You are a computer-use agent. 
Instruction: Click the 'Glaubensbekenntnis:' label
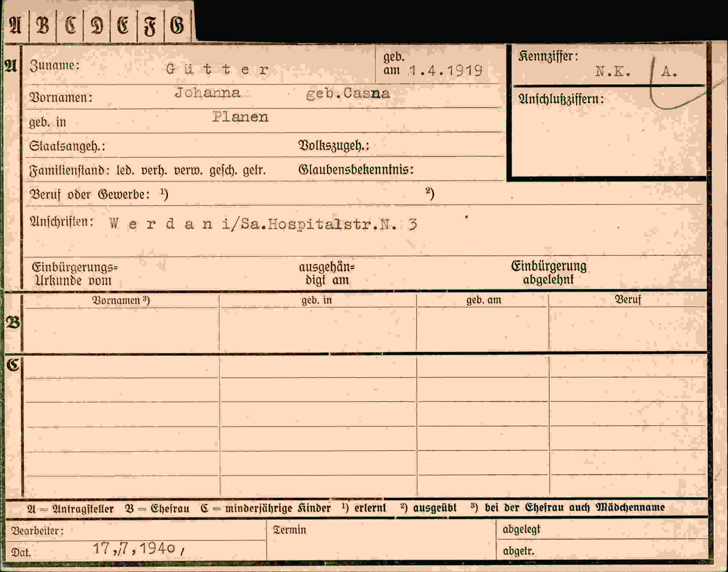[356, 169]
